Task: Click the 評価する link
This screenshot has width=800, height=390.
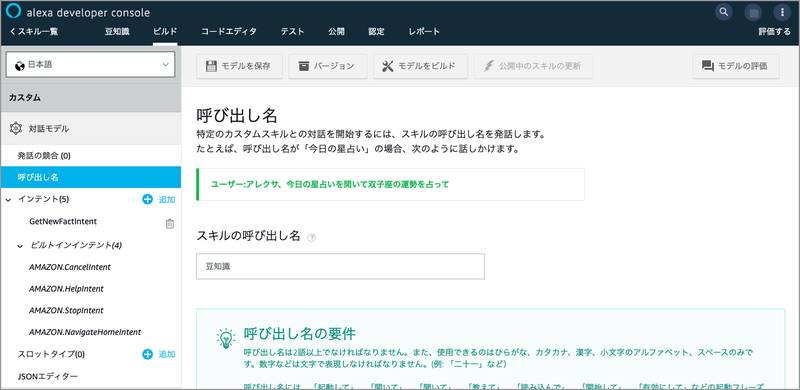Action: coord(774,32)
